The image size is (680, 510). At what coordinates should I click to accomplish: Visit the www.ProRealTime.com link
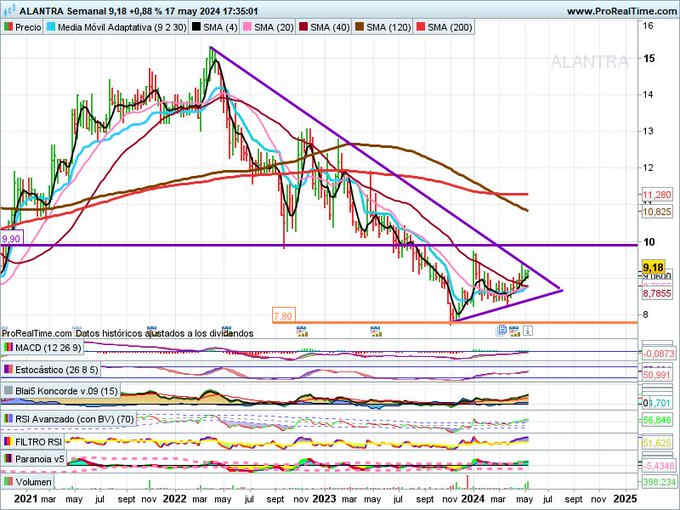(622, 11)
